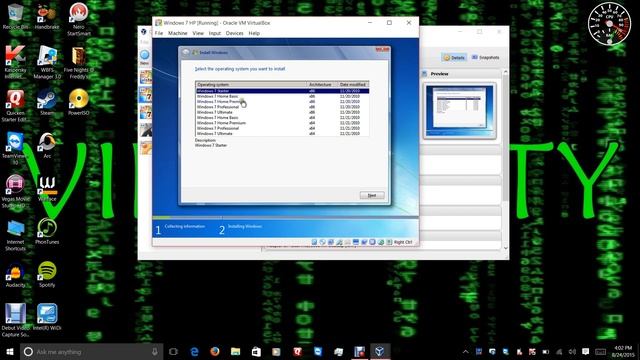Open the Five Nights at Freddy's shortcut

pos(78,62)
